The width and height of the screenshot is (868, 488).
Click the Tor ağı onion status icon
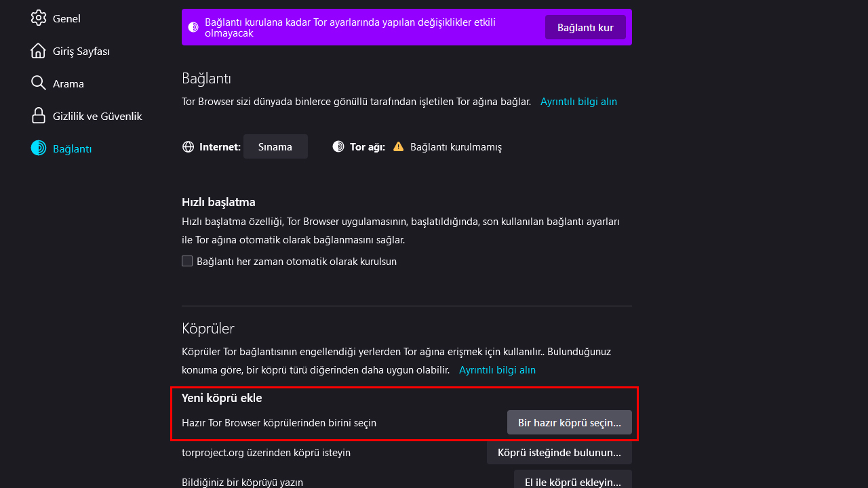point(338,146)
